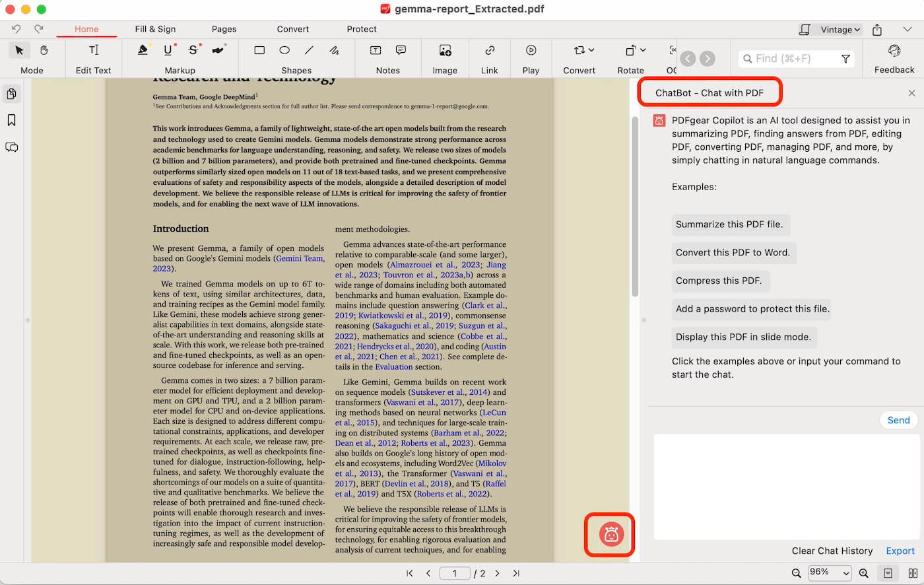Click the Export chat link

tap(900, 551)
